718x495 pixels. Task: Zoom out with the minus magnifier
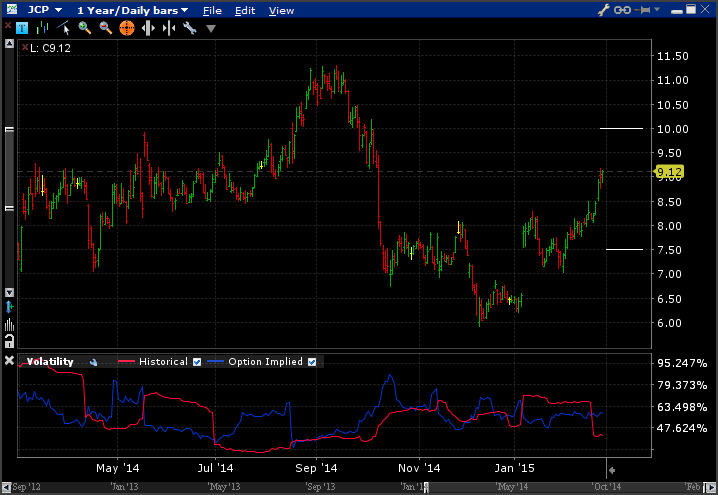pos(106,28)
